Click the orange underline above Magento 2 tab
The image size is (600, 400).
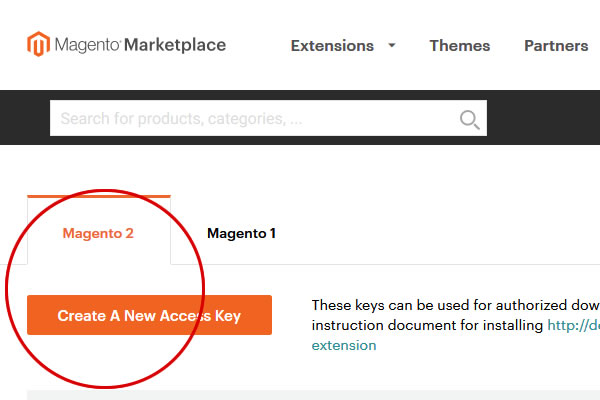point(98,196)
